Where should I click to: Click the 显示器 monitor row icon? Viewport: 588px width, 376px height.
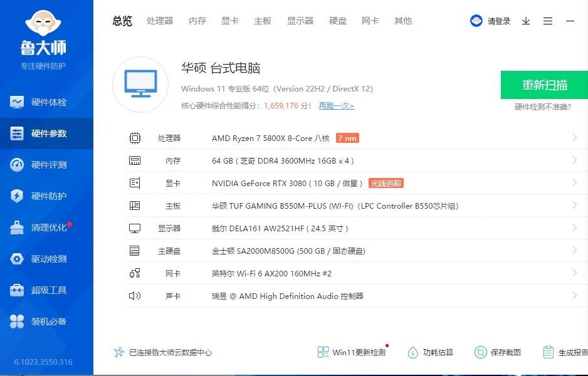click(135, 228)
